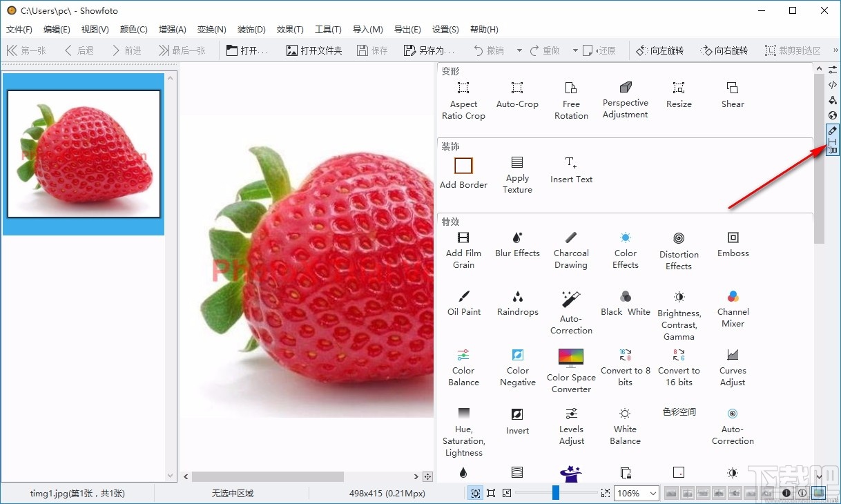Expand the Undo button dropdown arrow
Screen dimensions: 841x504
(521, 50)
